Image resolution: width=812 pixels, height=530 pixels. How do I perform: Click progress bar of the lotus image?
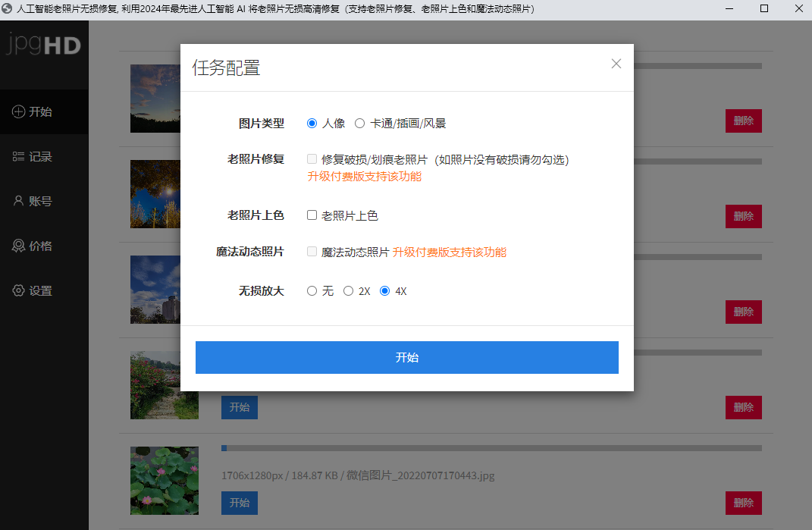click(x=491, y=448)
